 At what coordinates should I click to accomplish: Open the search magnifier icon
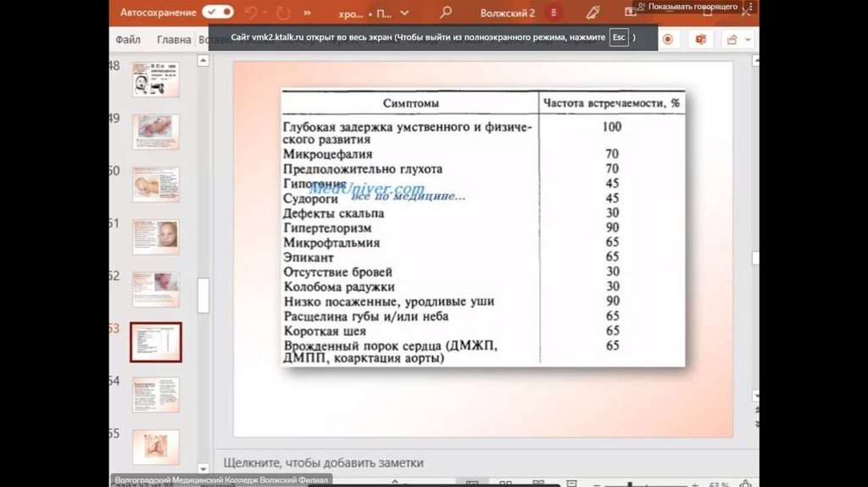pyautogui.click(x=446, y=13)
